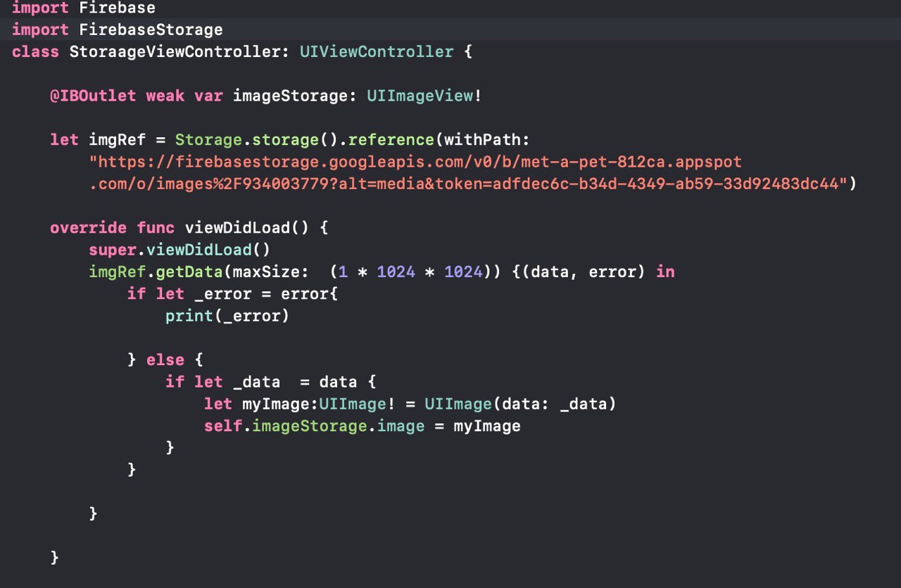
Task: Click the 'imgRef' constant declaration
Action: [x=117, y=140]
